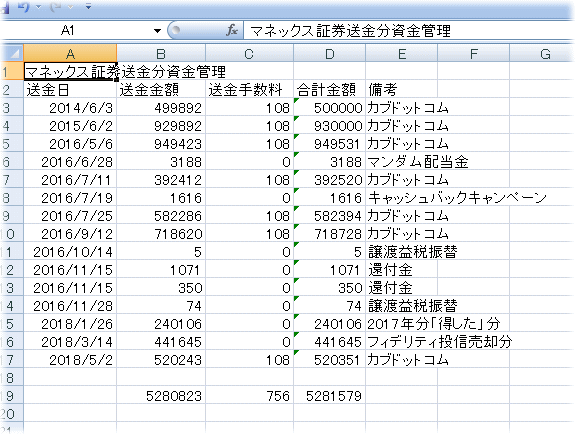Image resolution: width=575 pixels, height=434 pixels.
Task: Select total cell 582394
Action: coord(329,216)
